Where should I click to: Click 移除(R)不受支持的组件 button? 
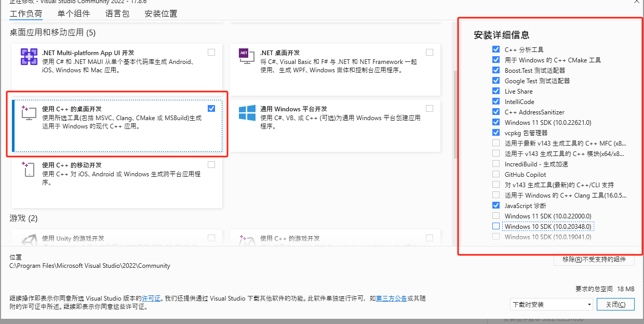pos(594,259)
